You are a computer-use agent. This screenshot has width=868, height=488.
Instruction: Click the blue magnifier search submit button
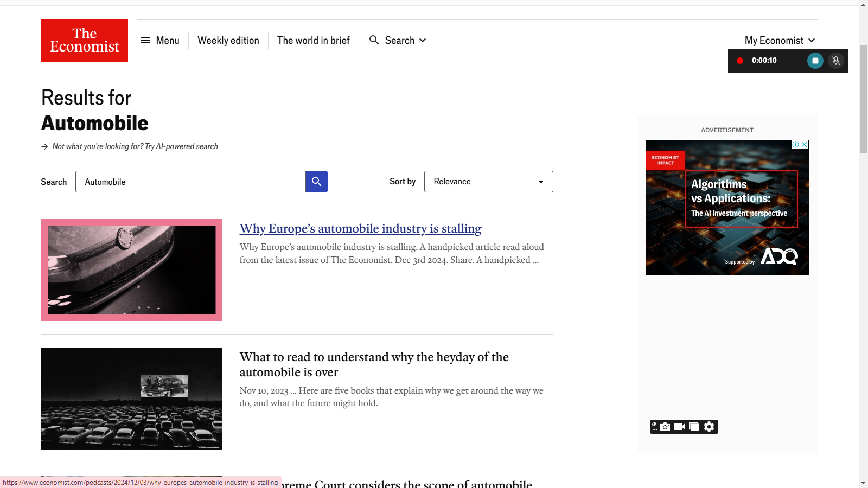tap(316, 182)
